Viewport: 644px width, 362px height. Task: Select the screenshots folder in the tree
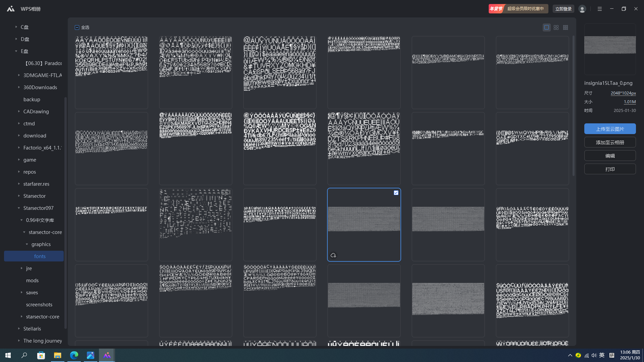39,304
